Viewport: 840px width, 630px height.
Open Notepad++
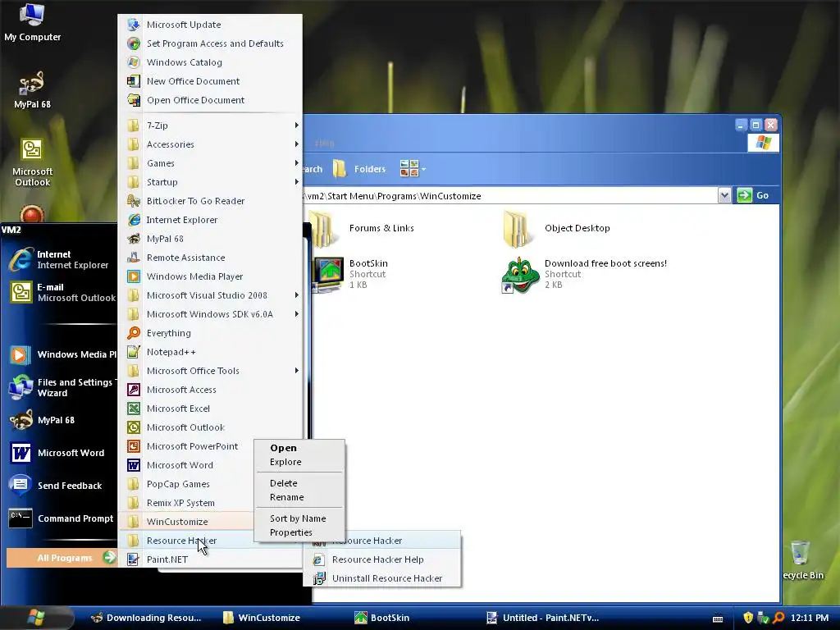coord(210,352)
